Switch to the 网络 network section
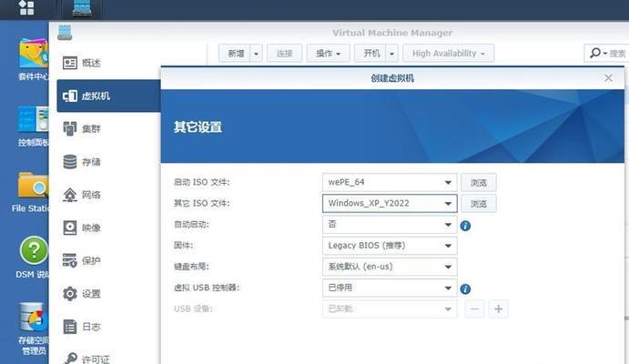This screenshot has width=629, height=364. click(x=91, y=195)
